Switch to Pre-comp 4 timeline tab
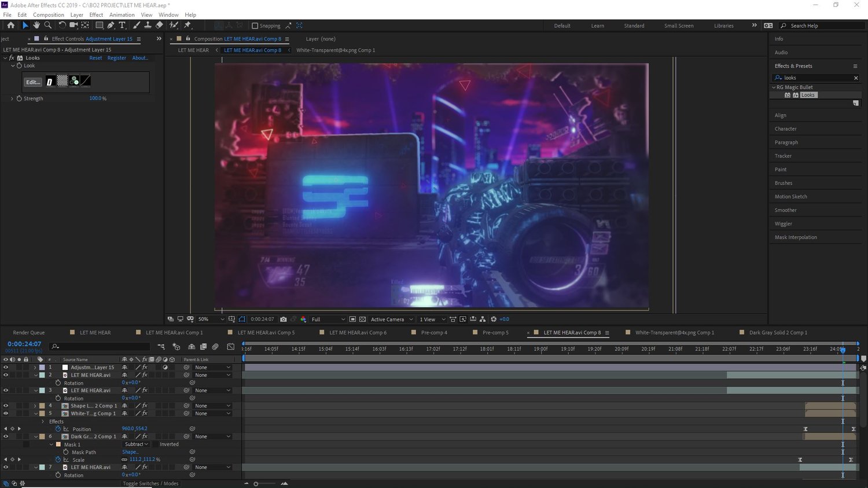The width and height of the screenshot is (868, 488). (x=434, y=332)
